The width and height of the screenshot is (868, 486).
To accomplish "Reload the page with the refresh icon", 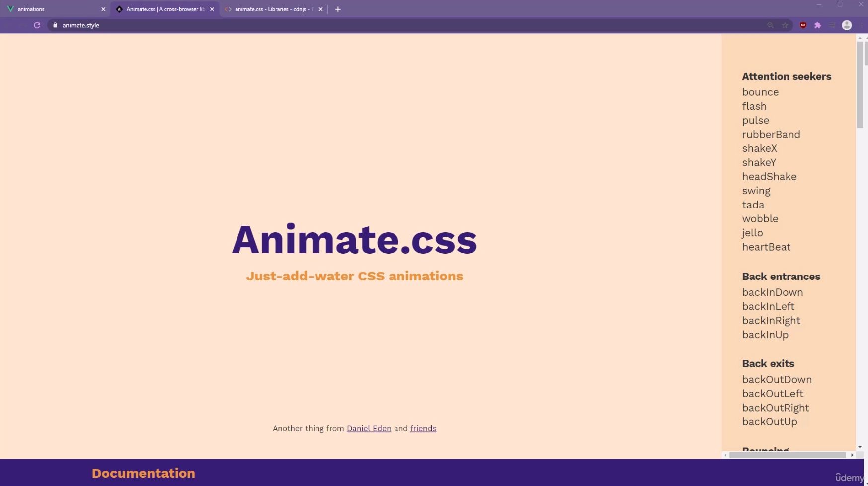I will point(37,25).
